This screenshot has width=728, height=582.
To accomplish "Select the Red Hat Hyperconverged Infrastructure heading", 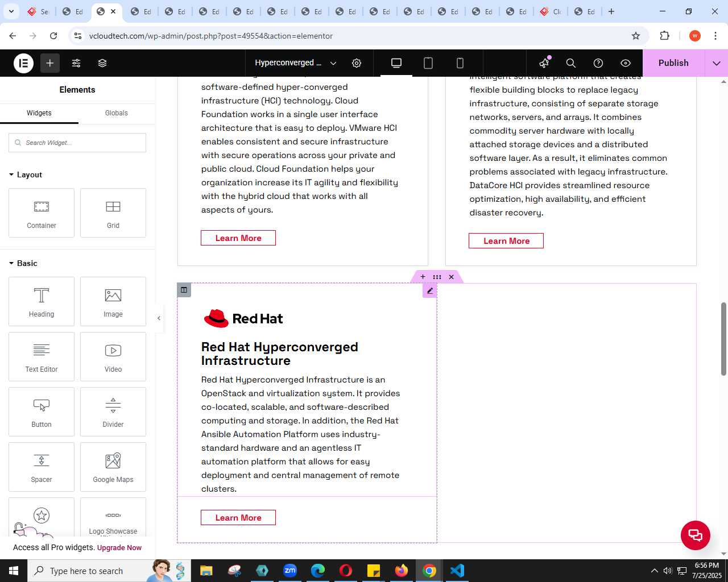I will point(280,354).
